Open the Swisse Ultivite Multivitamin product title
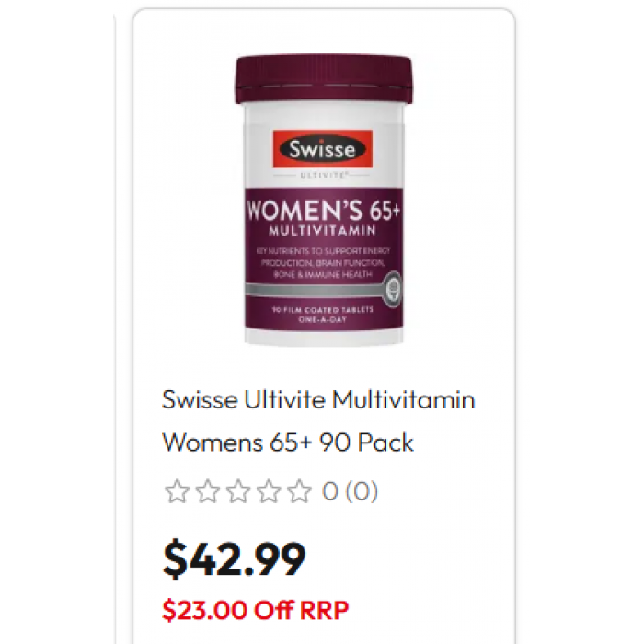The height and width of the screenshot is (644, 644). click(318, 400)
